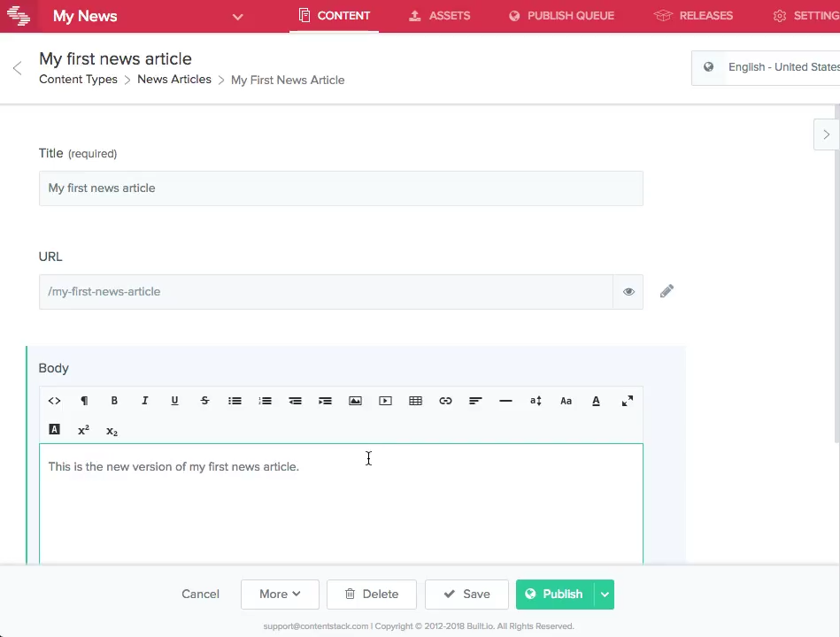Open the More options dropdown
Image resolution: width=840 pixels, height=637 pixels.
pyautogui.click(x=280, y=595)
